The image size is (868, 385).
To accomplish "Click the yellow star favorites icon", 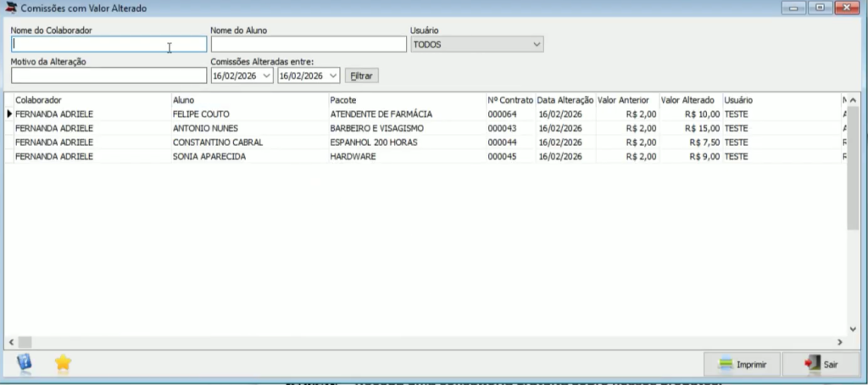I will (63, 363).
